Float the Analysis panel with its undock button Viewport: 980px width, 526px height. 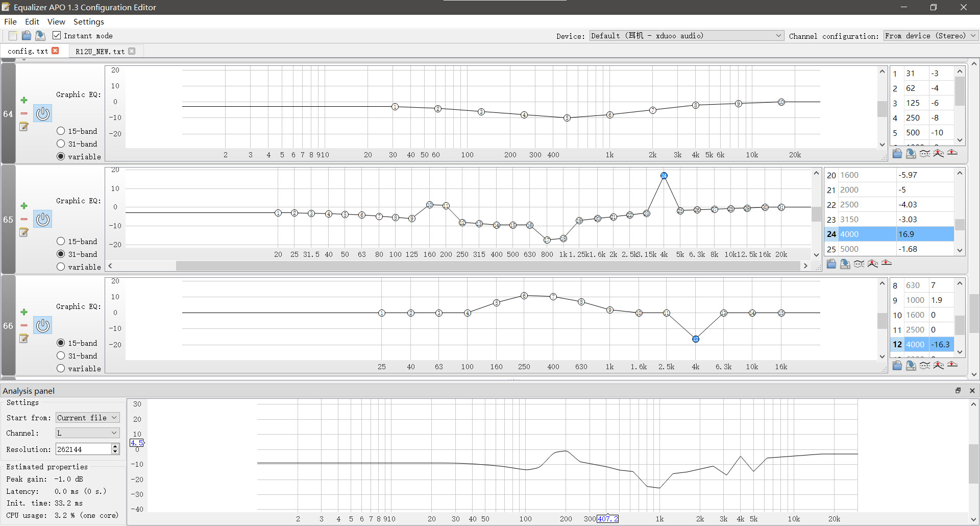tap(958, 391)
